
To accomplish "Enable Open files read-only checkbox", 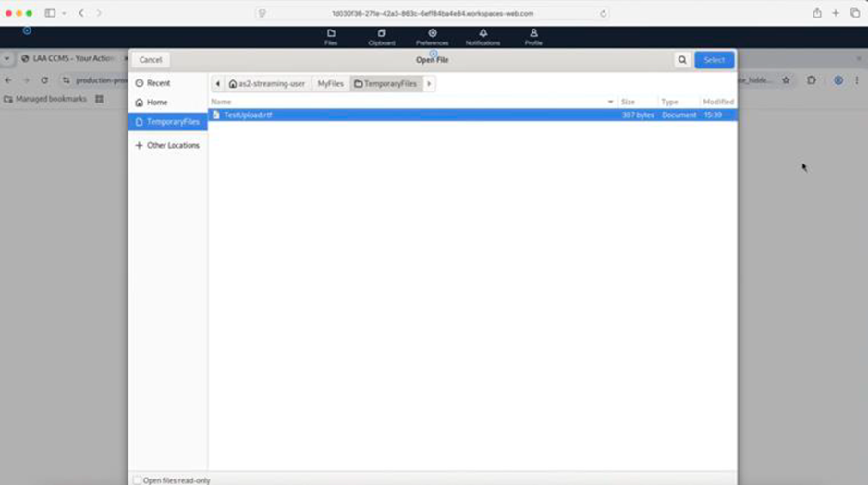I will (138, 480).
